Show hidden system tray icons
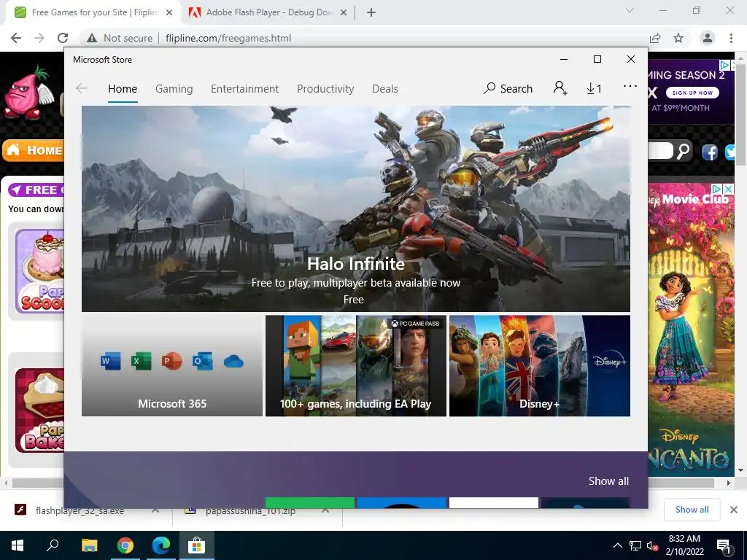 (x=617, y=545)
